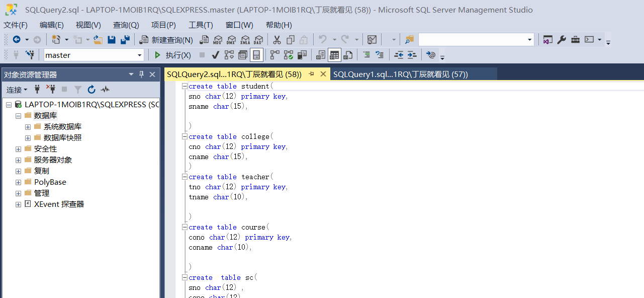Open the Find combo box dropdown arrow
Viewport: 644px width, 298px height.
[530, 40]
